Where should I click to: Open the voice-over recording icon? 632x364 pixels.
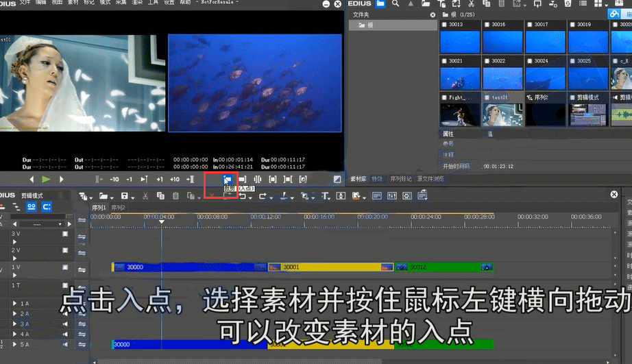[341, 196]
